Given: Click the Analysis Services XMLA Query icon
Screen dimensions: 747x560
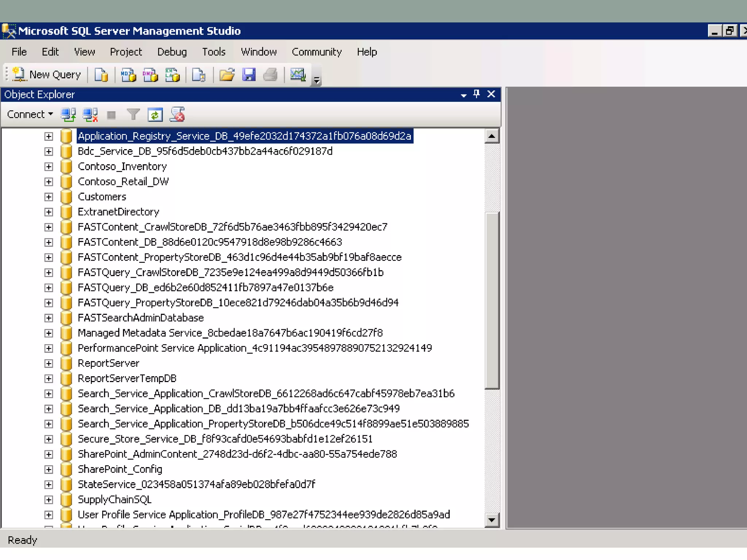Looking at the screenshot, I should (173, 75).
